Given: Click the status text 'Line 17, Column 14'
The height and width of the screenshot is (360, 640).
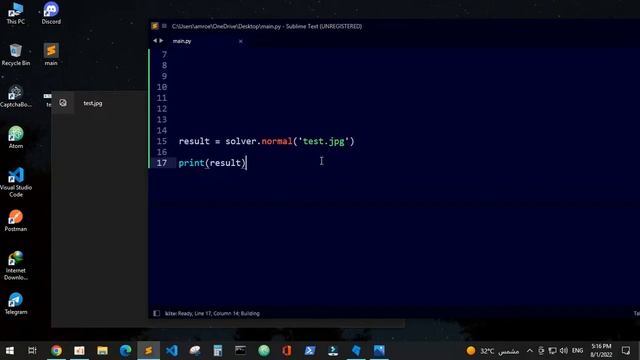Looking at the screenshot, I should 216,313.
